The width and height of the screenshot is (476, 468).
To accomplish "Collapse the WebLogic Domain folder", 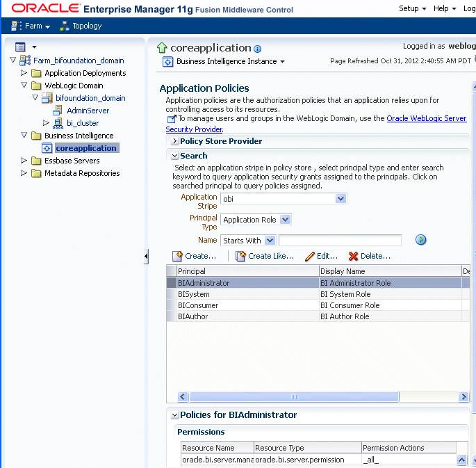I will [24, 85].
